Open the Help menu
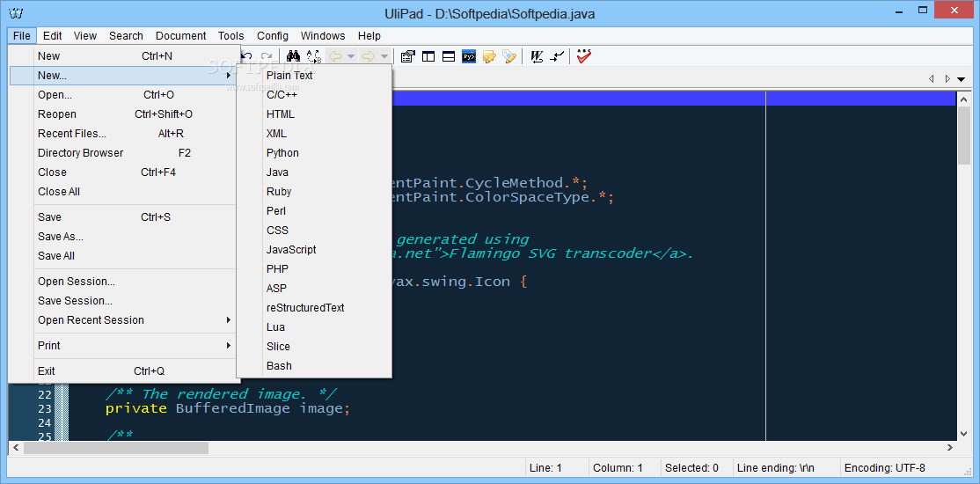980x484 pixels. click(x=369, y=36)
